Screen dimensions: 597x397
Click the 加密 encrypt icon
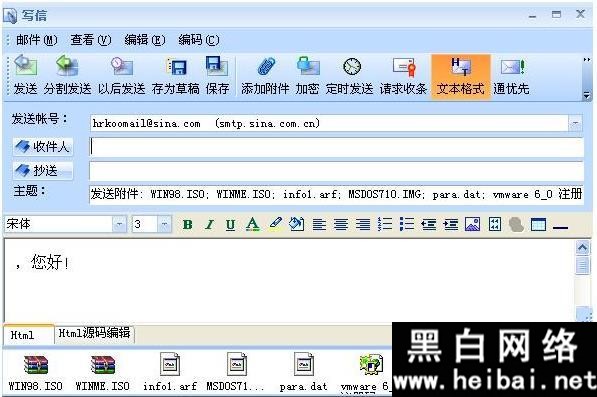pos(307,75)
